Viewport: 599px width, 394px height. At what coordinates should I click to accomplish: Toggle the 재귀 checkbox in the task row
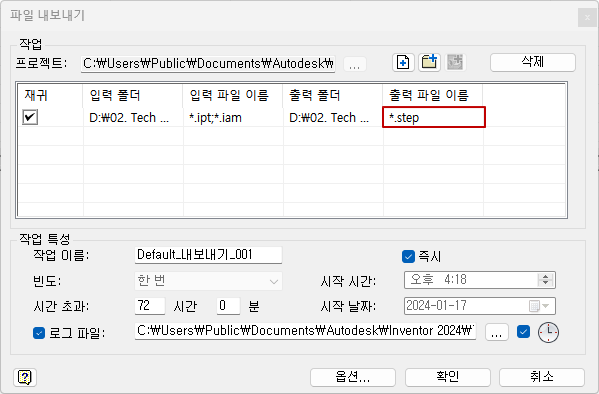click(x=30, y=117)
